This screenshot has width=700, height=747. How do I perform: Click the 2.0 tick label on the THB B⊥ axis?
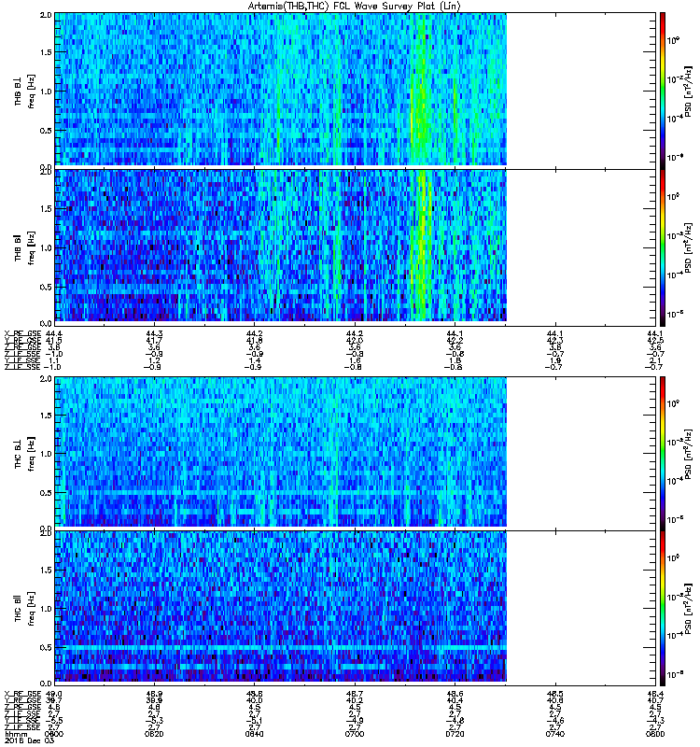(46, 15)
